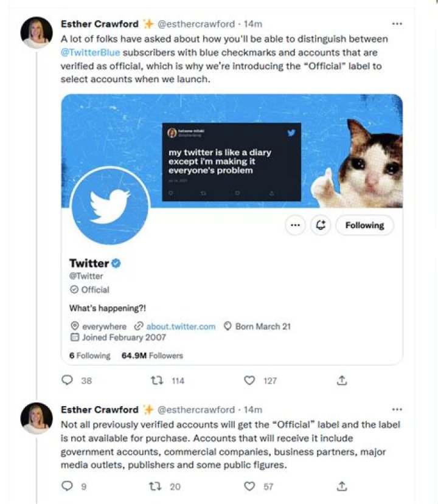The width and height of the screenshot is (438, 504).
Task: Toggle the Following button on Twitter profile
Action: [x=364, y=225]
